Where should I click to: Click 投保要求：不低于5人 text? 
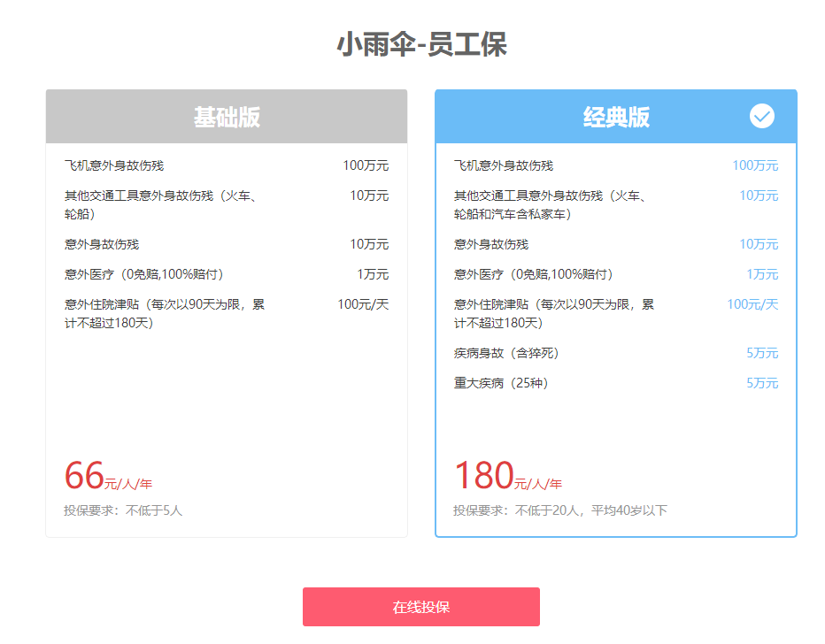(x=123, y=510)
